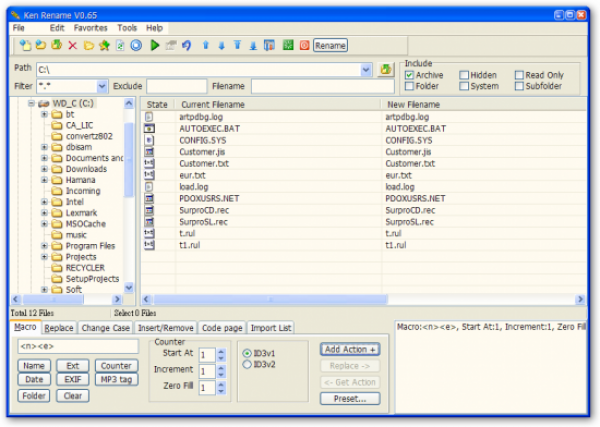Click the blue undo arrow icon

(186, 45)
